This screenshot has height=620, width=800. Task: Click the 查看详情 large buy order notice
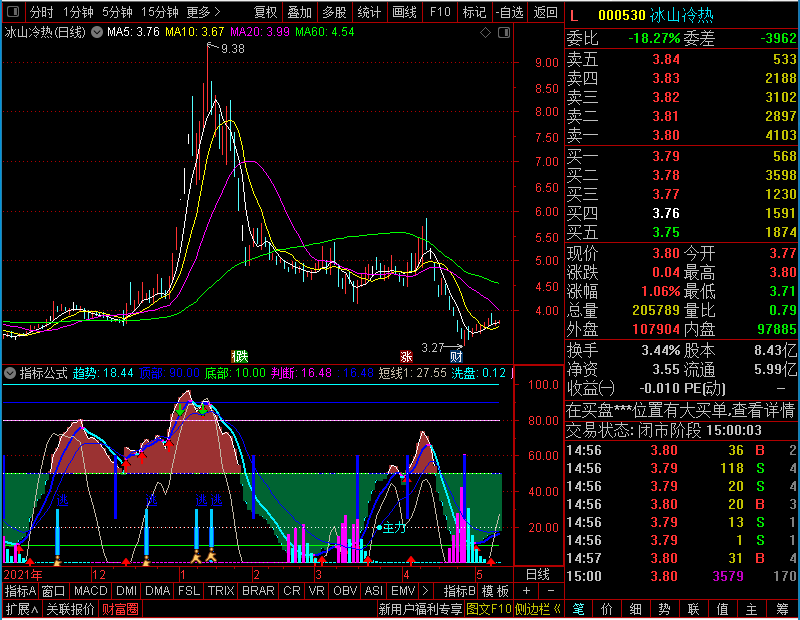tap(681, 410)
